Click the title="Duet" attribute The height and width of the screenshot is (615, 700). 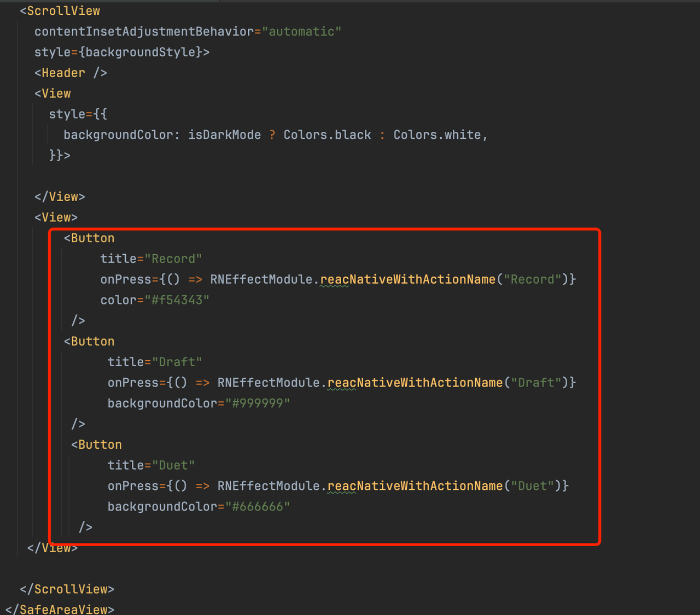point(151,465)
